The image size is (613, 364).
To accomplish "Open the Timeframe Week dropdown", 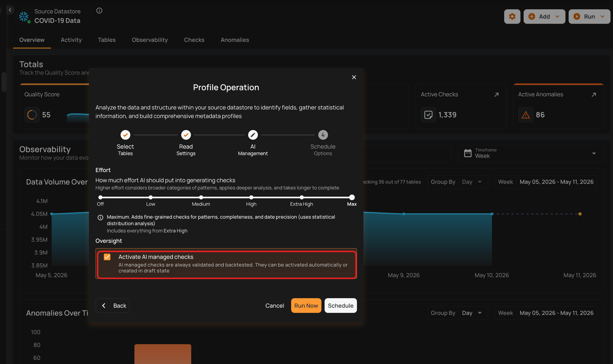I will click(x=531, y=153).
